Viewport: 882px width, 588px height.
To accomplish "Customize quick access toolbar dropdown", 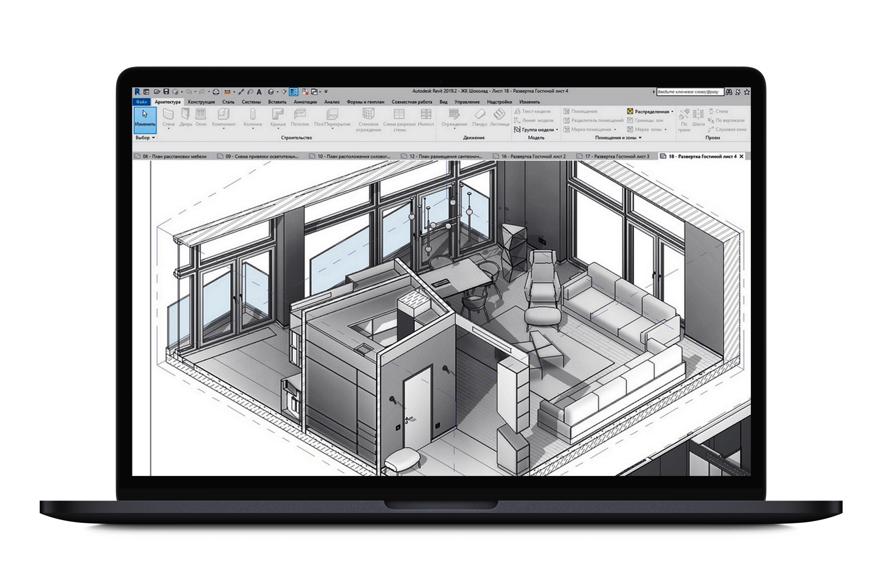I will pyautogui.click(x=326, y=91).
